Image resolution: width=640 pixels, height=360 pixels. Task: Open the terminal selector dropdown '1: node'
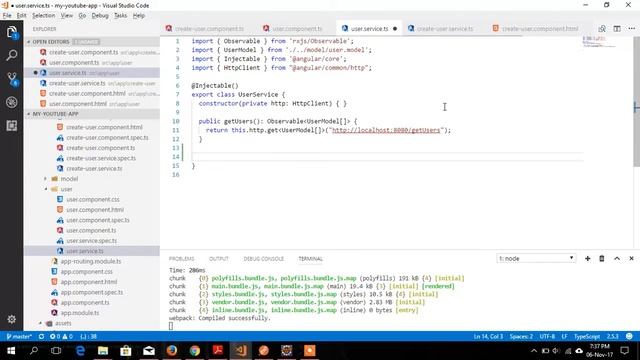tap(536, 258)
